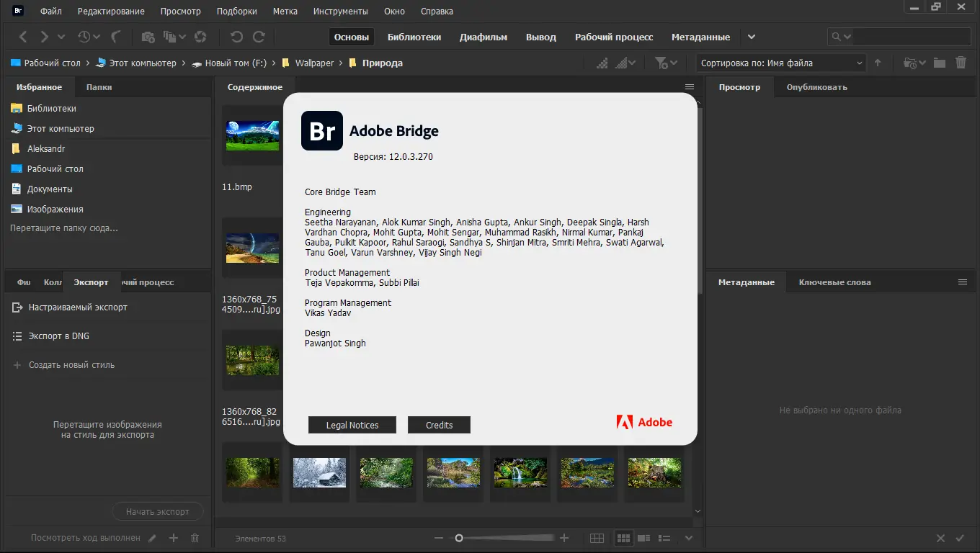Expand the history dropdown arrow next to forward
This screenshot has height=553, width=980.
pyautogui.click(x=61, y=37)
